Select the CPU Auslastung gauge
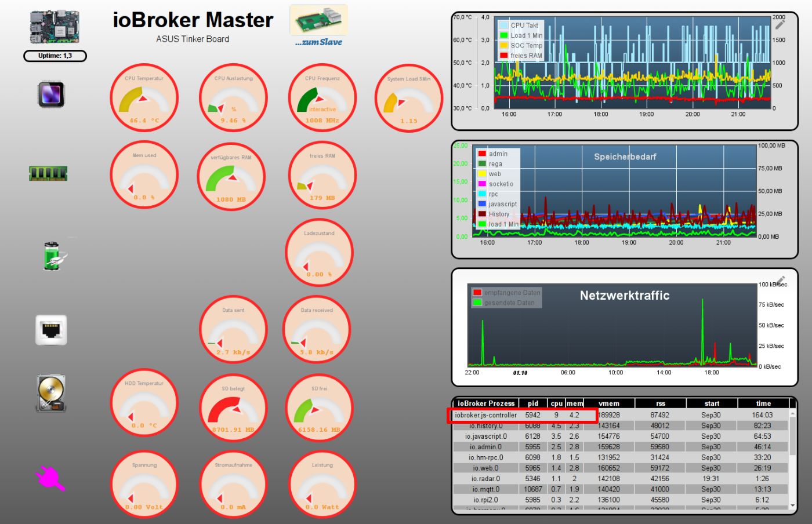 tap(233, 97)
